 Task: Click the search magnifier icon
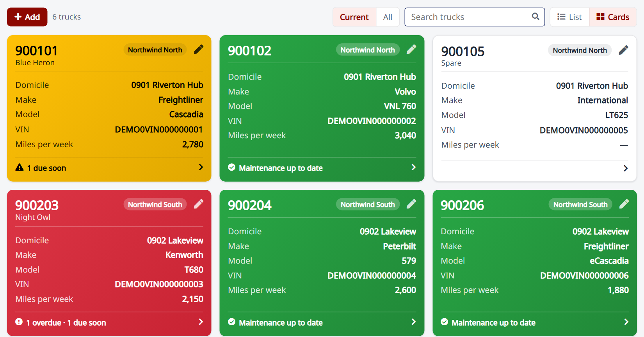tap(535, 16)
